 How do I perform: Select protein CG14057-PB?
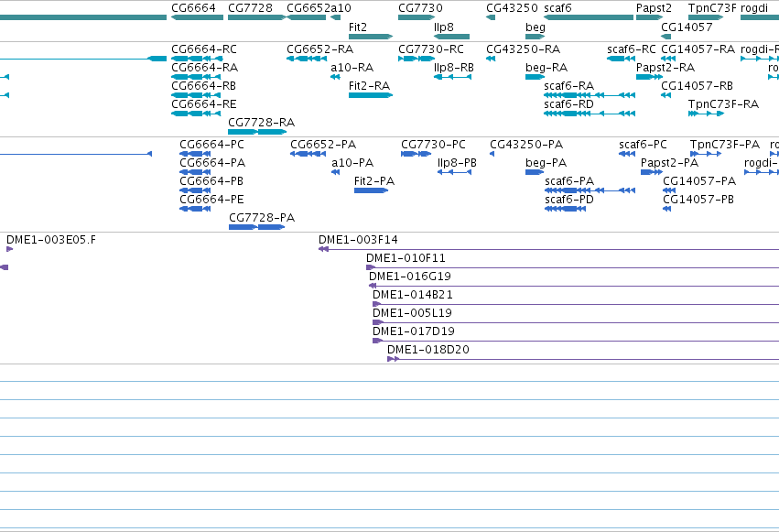pyautogui.click(x=667, y=209)
